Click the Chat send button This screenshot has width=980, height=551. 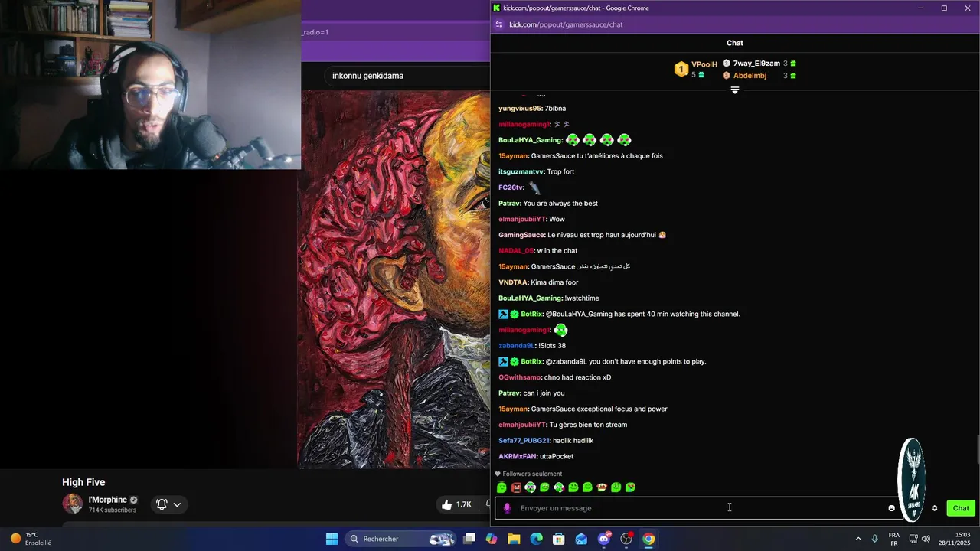click(x=961, y=508)
